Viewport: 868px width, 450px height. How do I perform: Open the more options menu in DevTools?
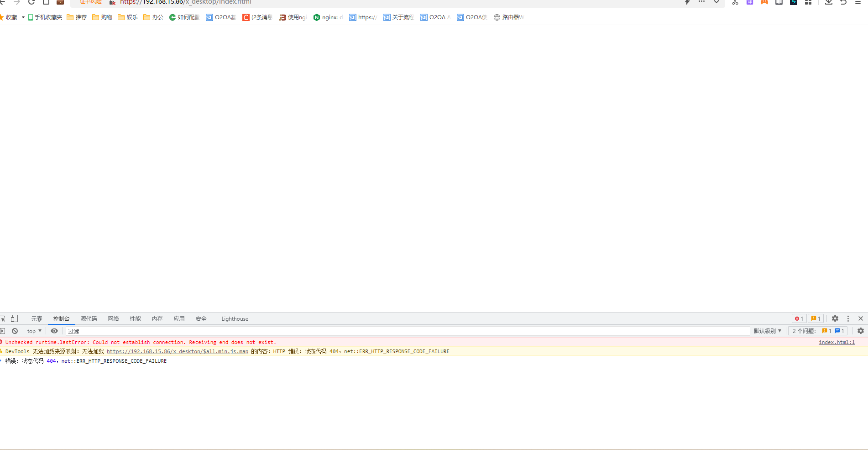pyautogui.click(x=848, y=318)
